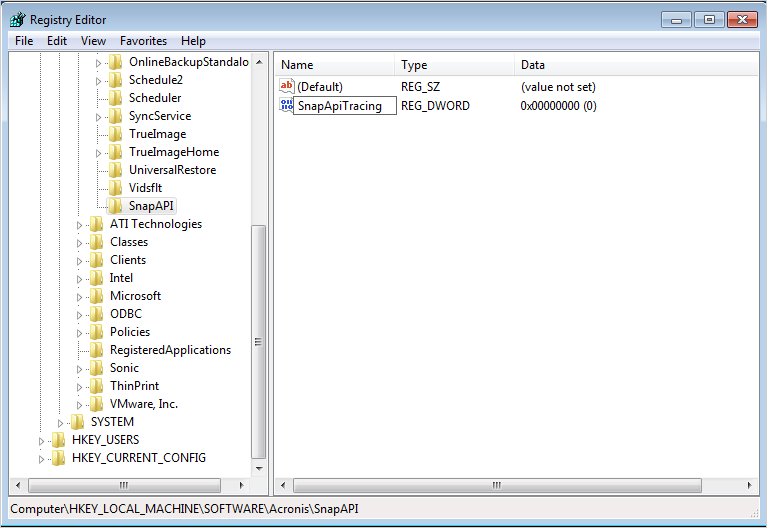Click the Sonic folder icon
This screenshot has height=528, width=767.
pyautogui.click(x=97, y=368)
